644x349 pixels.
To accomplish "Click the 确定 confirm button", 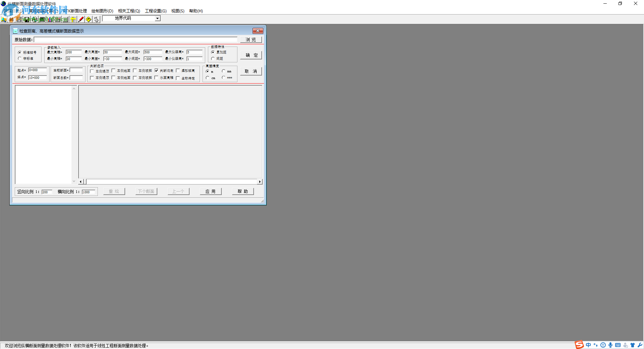I will (251, 55).
